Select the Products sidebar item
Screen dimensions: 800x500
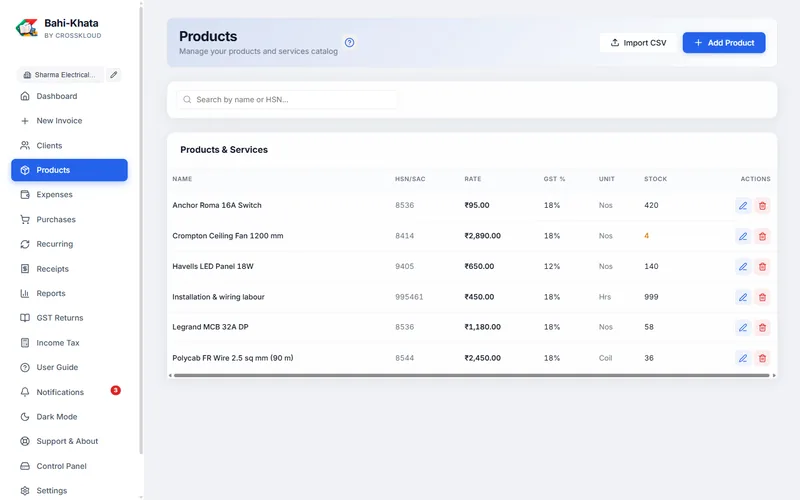coord(69,170)
